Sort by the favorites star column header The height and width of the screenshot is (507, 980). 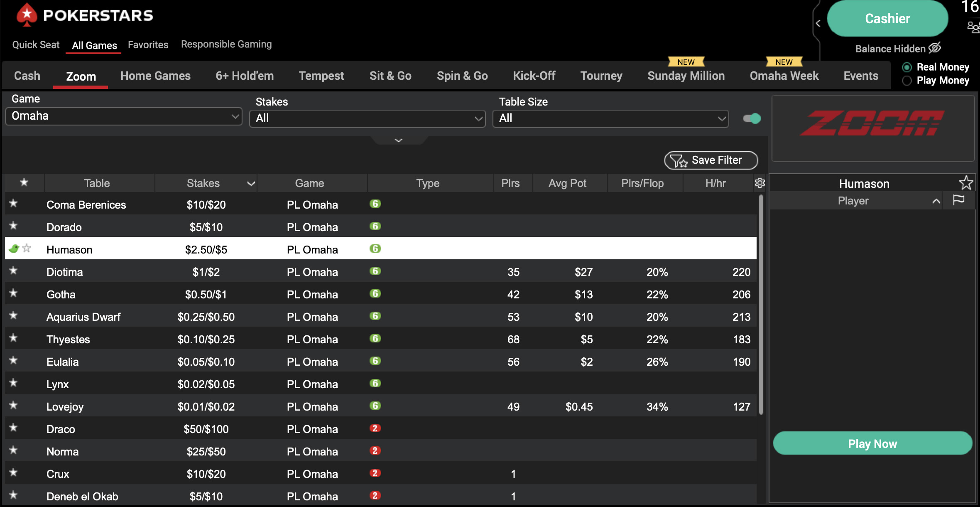pyautogui.click(x=24, y=182)
